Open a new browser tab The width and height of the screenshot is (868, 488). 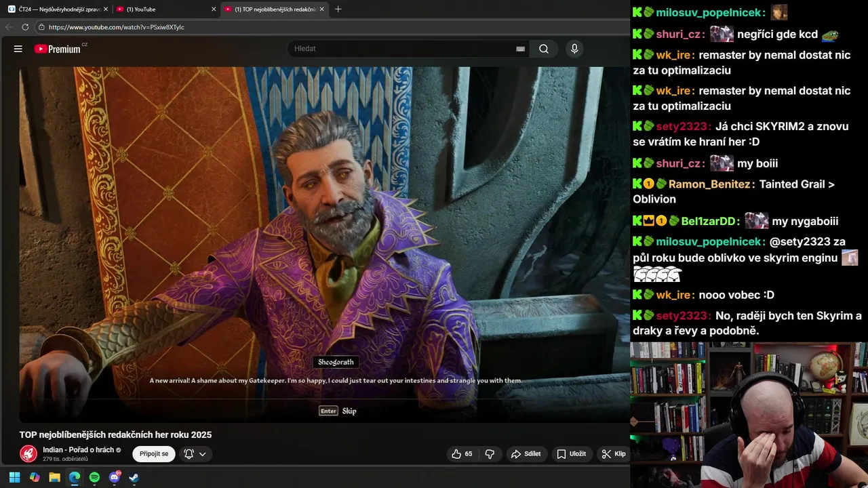pos(338,9)
